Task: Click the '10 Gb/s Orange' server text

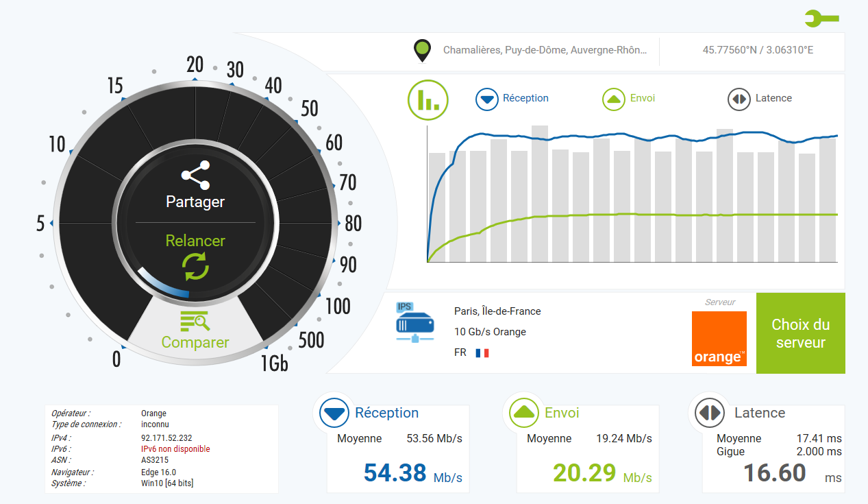Action: coord(490,332)
